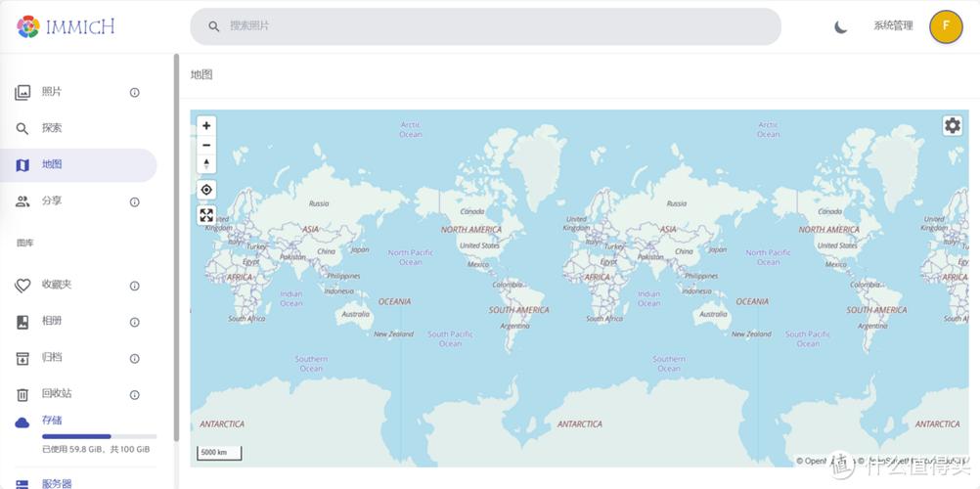Select 地图 sidebar item
980x489 pixels.
(78, 165)
